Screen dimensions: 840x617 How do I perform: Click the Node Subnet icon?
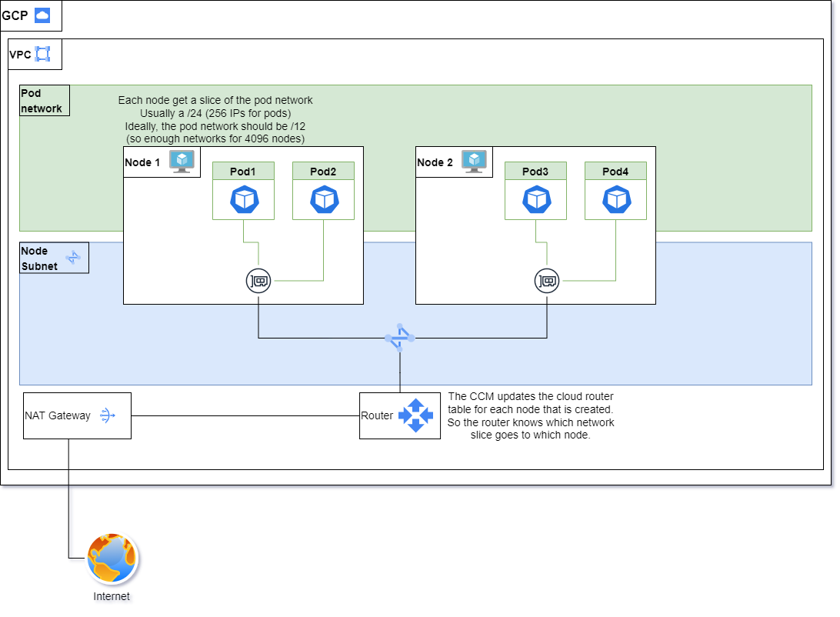coord(73,258)
